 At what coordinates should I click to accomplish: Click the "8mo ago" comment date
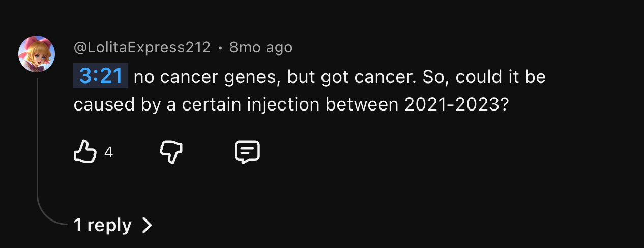click(x=261, y=47)
